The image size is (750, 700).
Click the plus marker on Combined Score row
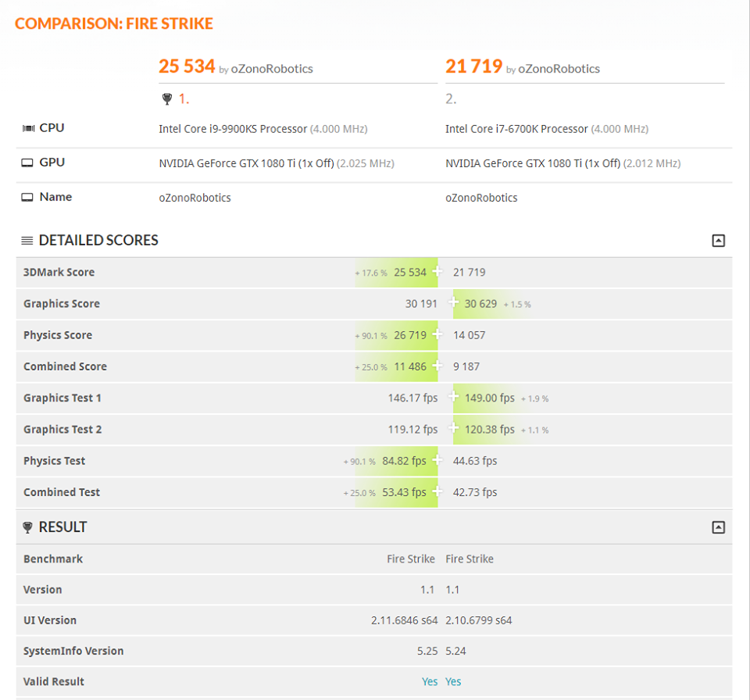(x=437, y=366)
